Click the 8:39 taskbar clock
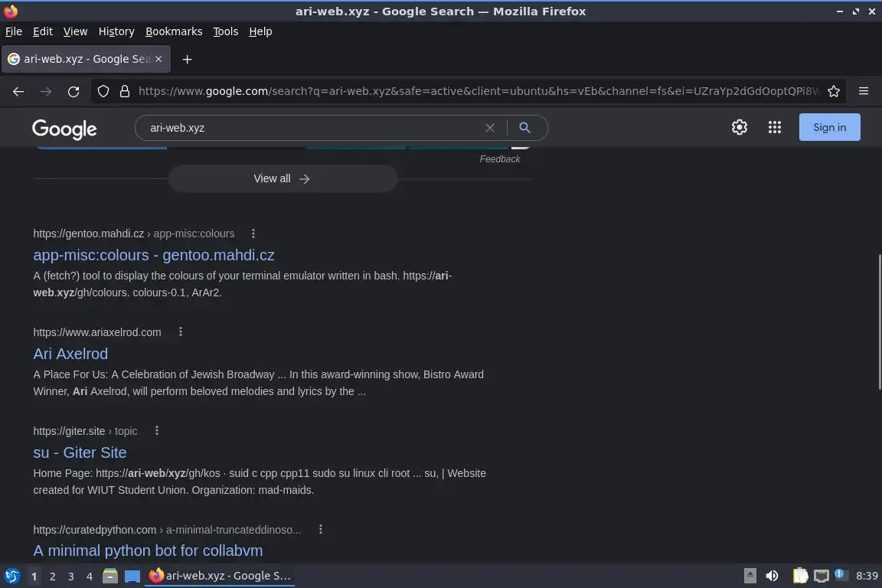This screenshot has width=882, height=588. coord(866,576)
